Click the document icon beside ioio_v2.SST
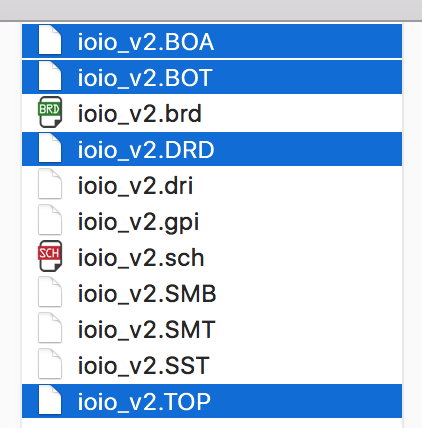The height and width of the screenshot is (428, 422). [50, 364]
